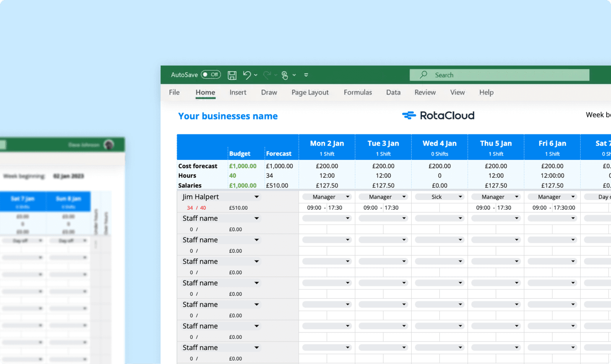The height and width of the screenshot is (364, 611).
Task: Click the Undo arrow icon
Action: (x=247, y=75)
